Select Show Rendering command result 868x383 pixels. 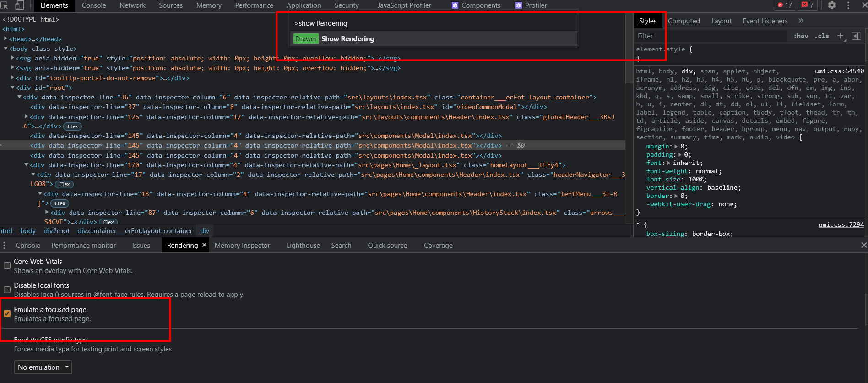(434, 39)
